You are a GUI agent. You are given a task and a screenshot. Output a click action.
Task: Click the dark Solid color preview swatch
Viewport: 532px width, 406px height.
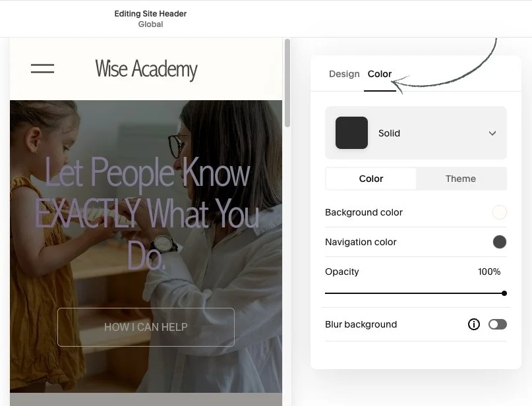point(351,132)
